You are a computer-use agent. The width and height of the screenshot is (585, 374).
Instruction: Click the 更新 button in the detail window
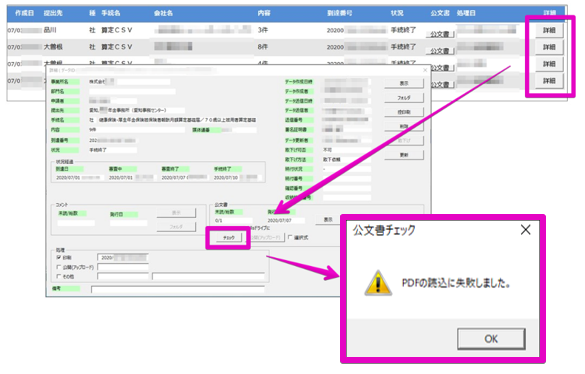point(404,155)
